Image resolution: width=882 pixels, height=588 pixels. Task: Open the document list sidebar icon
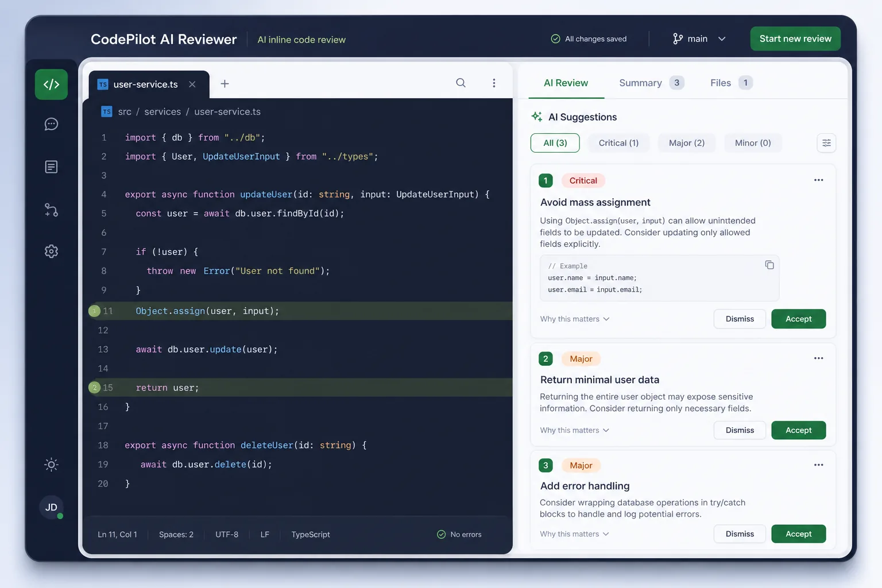[x=51, y=167]
